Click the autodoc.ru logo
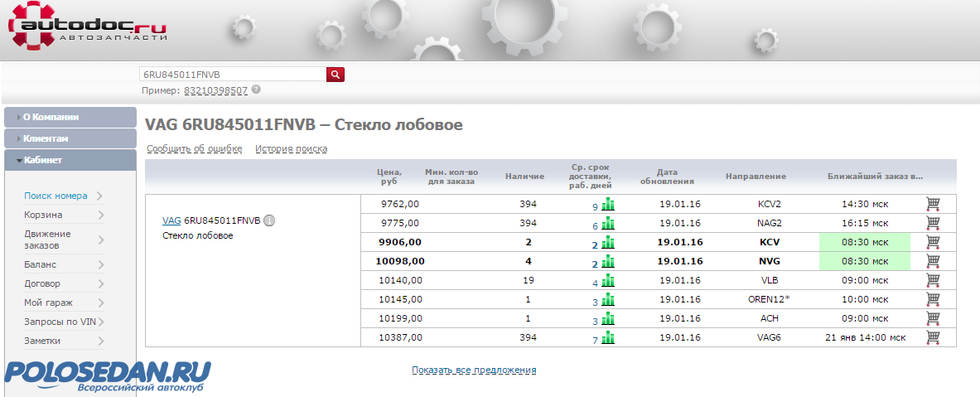Viewport: 980px width, 397px height. pyautogui.click(x=87, y=27)
